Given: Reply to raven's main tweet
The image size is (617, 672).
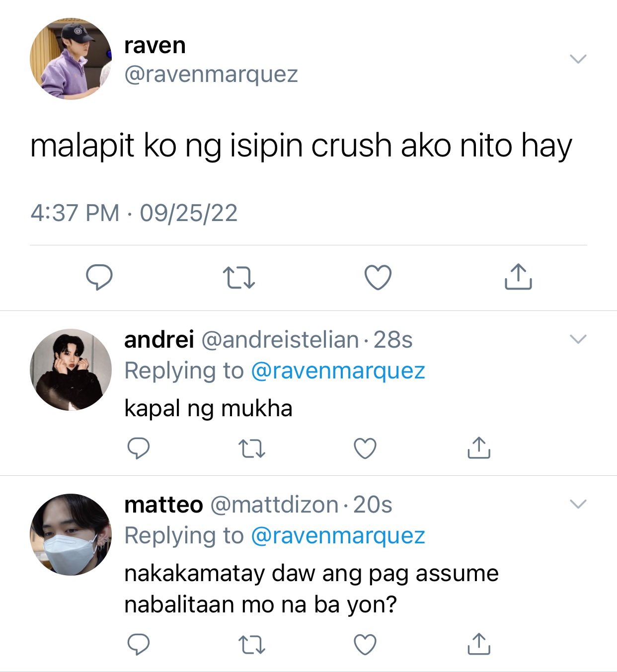Looking at the screenshot, I should coord(99,277).
